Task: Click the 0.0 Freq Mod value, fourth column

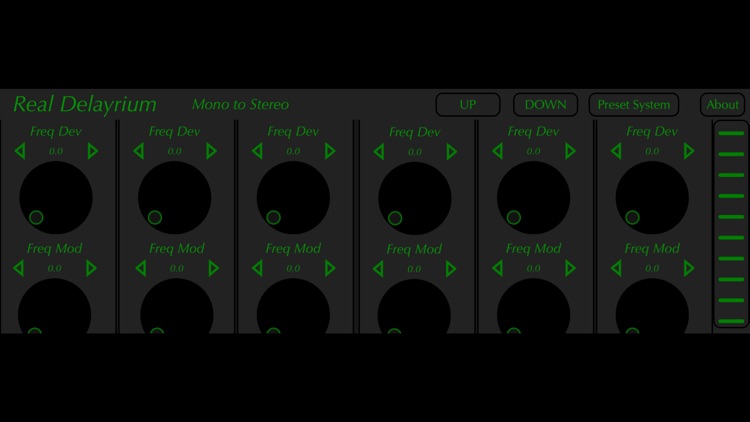Action: (x=414, y=269)
